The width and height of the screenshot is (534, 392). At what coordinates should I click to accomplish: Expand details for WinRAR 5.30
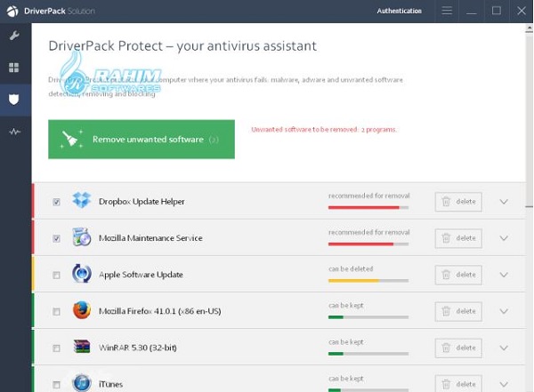click(504, 348)
